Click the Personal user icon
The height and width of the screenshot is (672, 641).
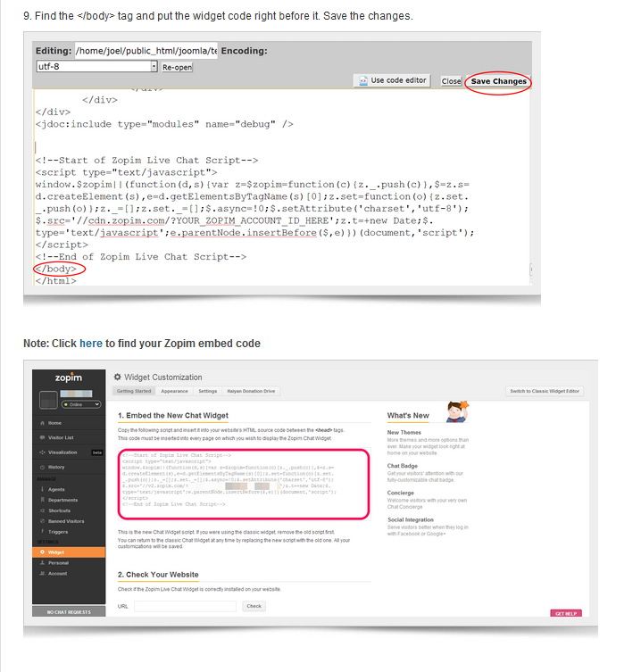click(x=43, y=563)
